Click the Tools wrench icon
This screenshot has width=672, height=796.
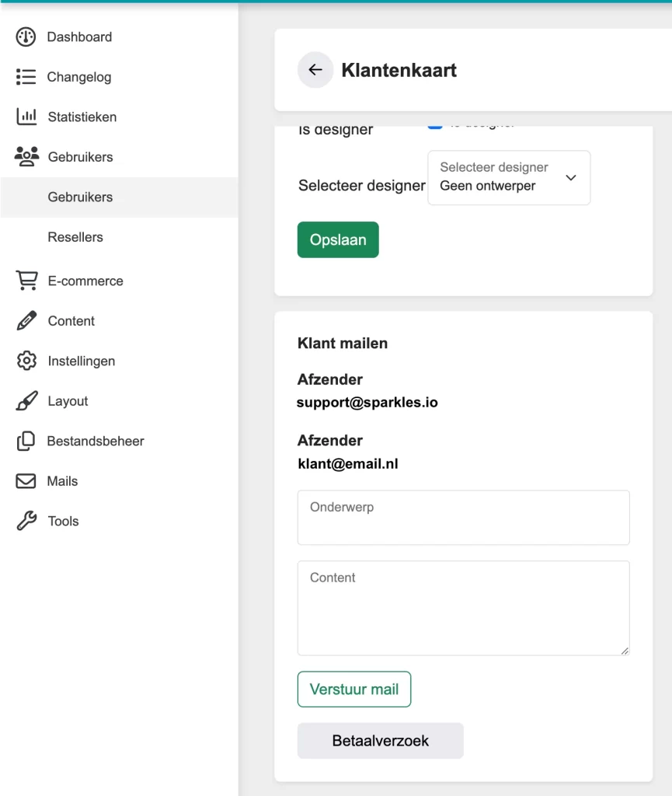26,521
